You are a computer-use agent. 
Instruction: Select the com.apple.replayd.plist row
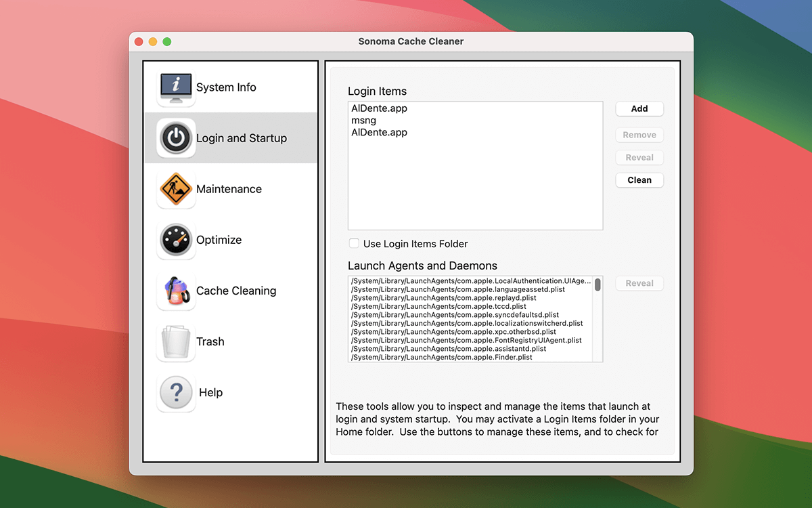click(x=471, y=298)
